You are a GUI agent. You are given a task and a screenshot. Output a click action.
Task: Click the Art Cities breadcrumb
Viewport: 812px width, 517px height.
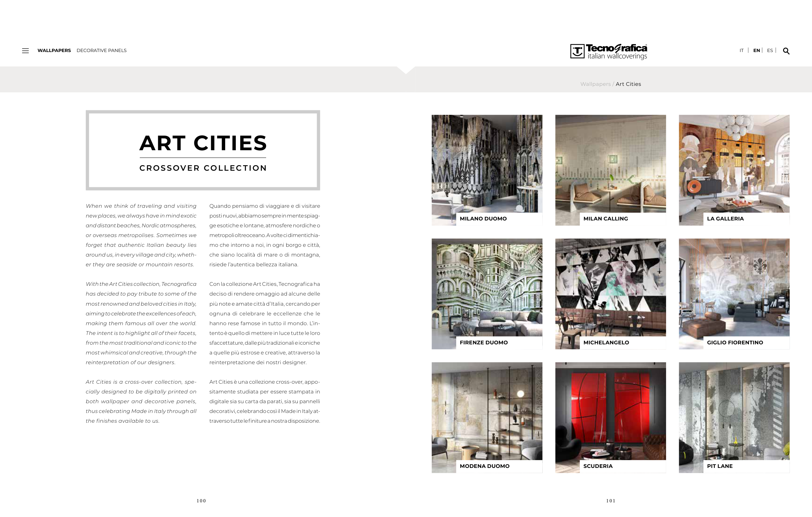point(628,84)
